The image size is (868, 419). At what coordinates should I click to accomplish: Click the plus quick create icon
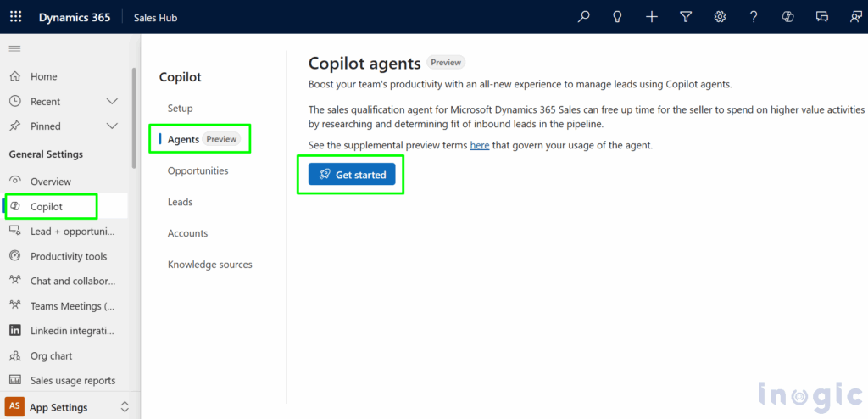652,17
